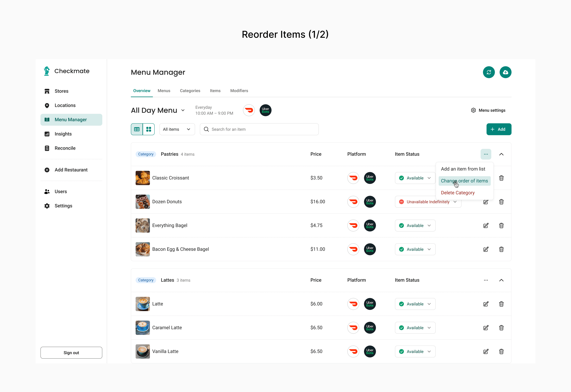Choose Add an item from list
The height and width of the screenshot is (392, 571).
pos(463,169)
